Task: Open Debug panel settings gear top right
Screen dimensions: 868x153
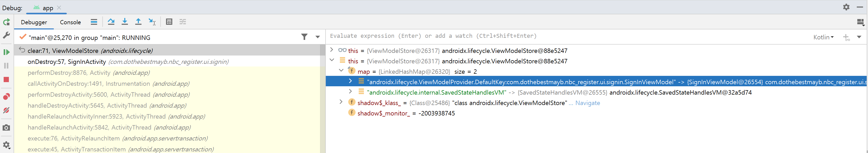Action: click(x=846, y=7)
